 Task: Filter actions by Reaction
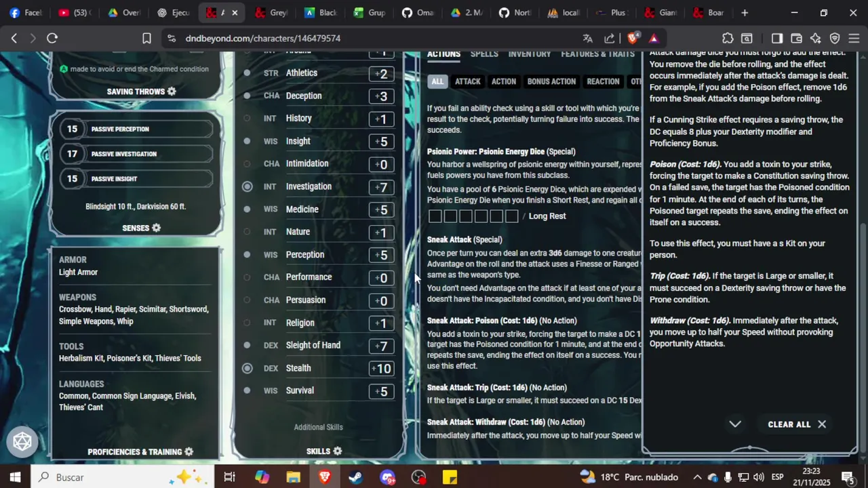603,81
